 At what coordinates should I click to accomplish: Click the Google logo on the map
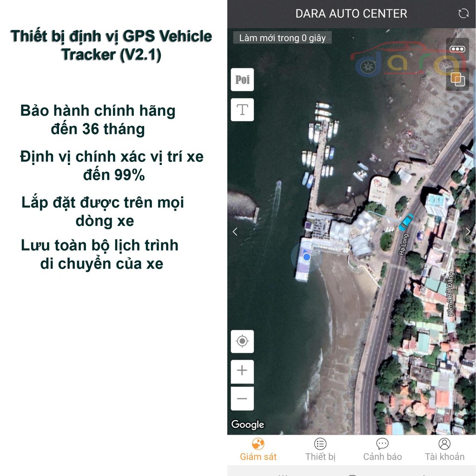pyautogui.click(x=248, y=424)
